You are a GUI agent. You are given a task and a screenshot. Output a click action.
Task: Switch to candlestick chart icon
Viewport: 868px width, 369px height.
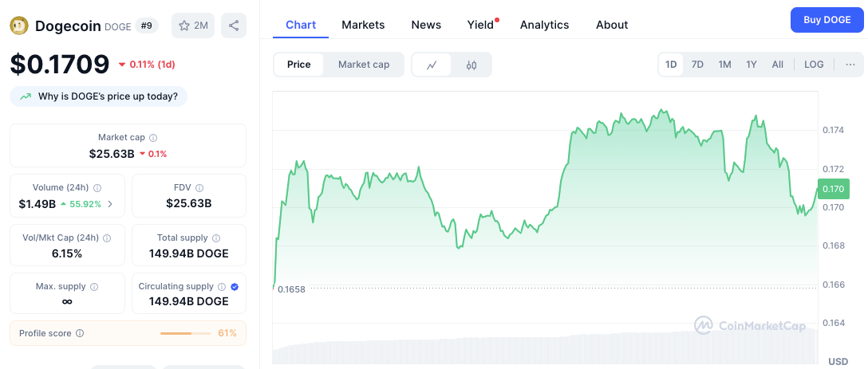471,65
